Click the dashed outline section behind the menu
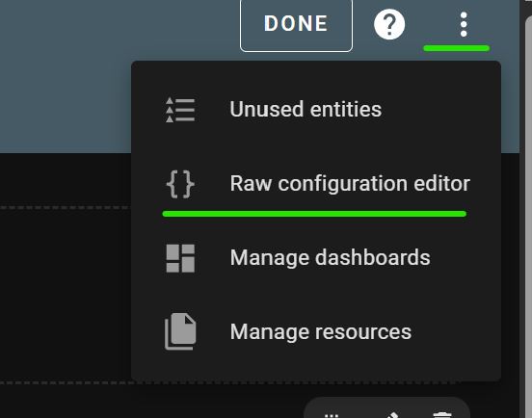The height and width of the screenshot is (418, 532). click(65, 295)
